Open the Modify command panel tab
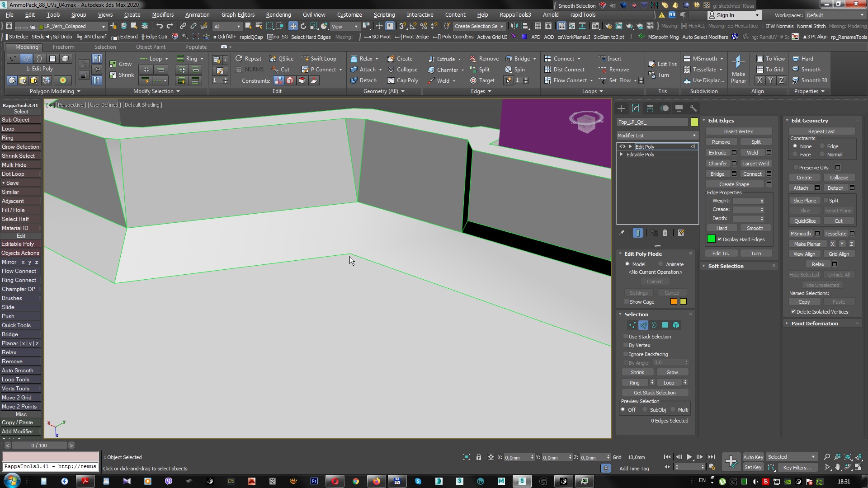Viewport: 868px width, 488px height. pyautogui.click(x=636, y=108)
